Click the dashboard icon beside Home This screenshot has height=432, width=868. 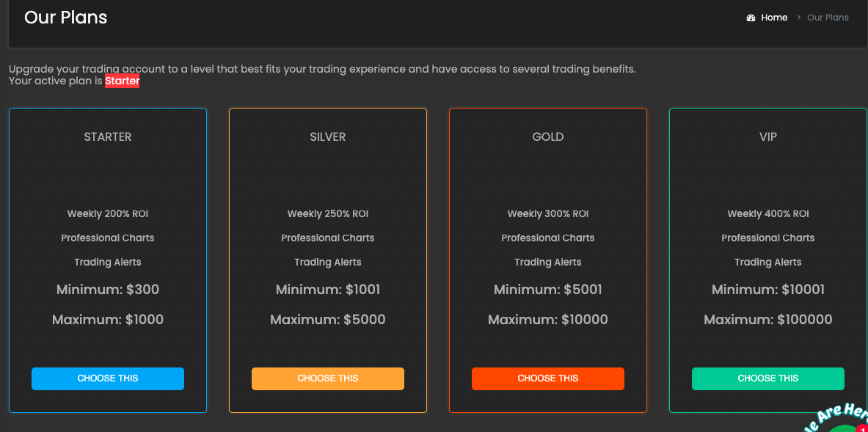point(751,18)
